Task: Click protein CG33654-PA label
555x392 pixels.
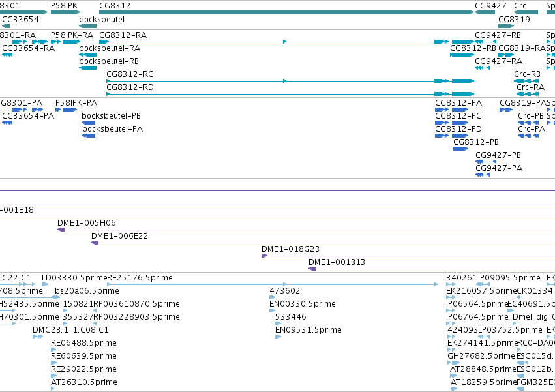Action: [x=28, y=116]
